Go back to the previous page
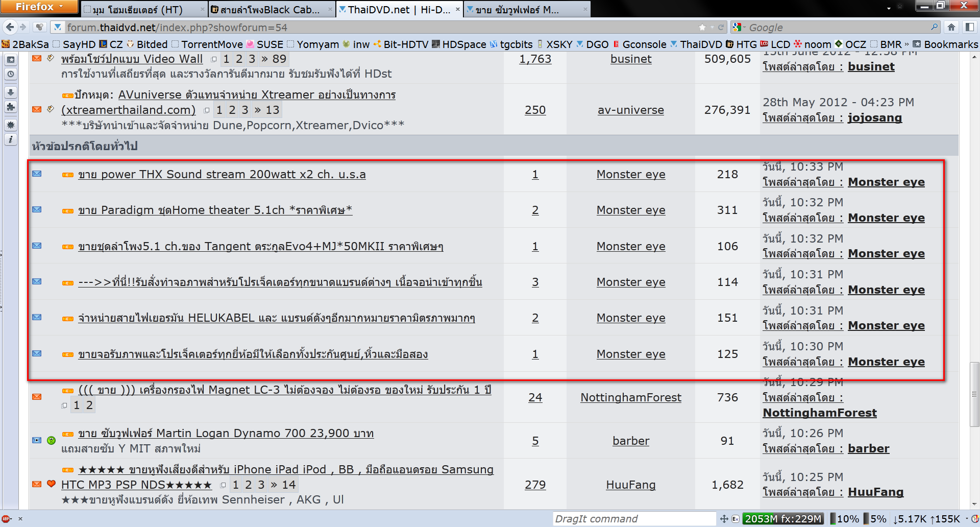 (9, 27)
